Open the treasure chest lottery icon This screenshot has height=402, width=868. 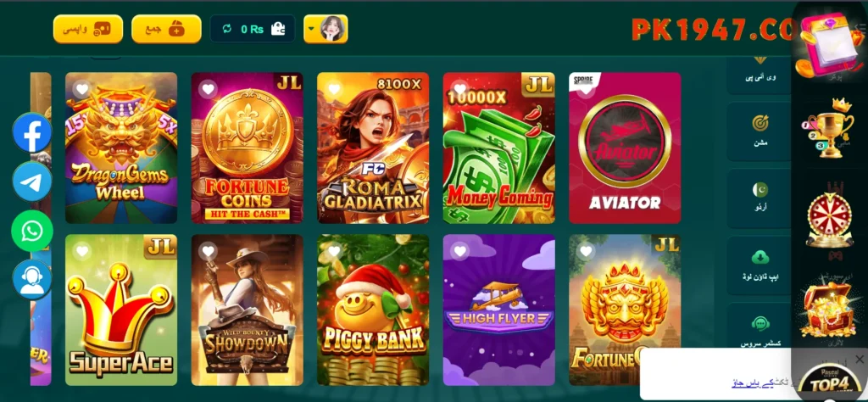(x=829, y=310)
